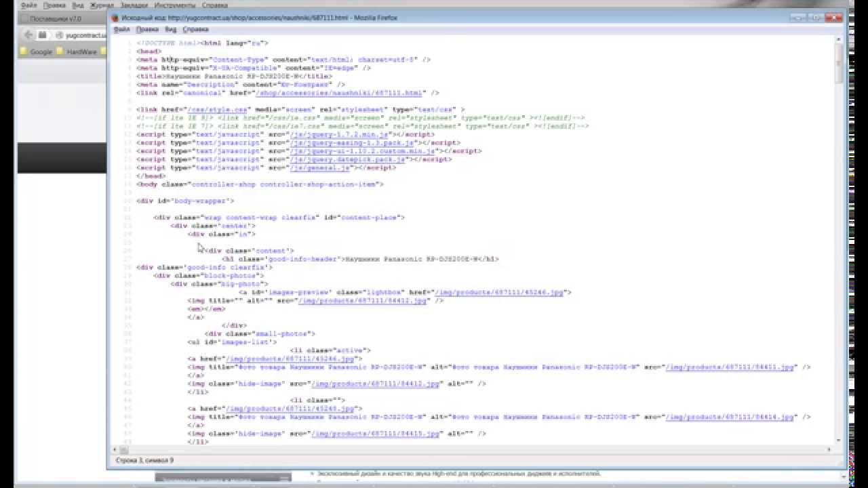Click the vertical scrollbar thumb

coord(838,64)
